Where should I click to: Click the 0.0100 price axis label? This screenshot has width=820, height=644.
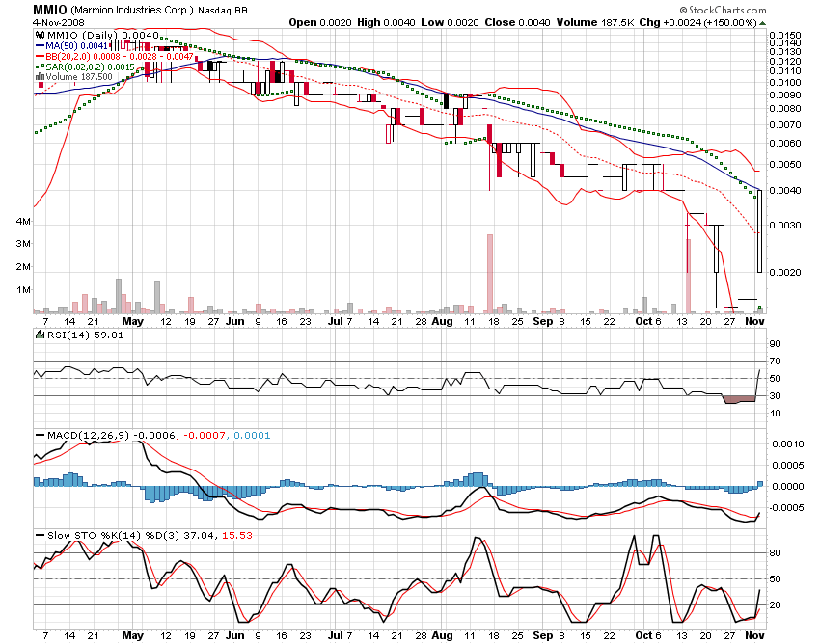785,83
